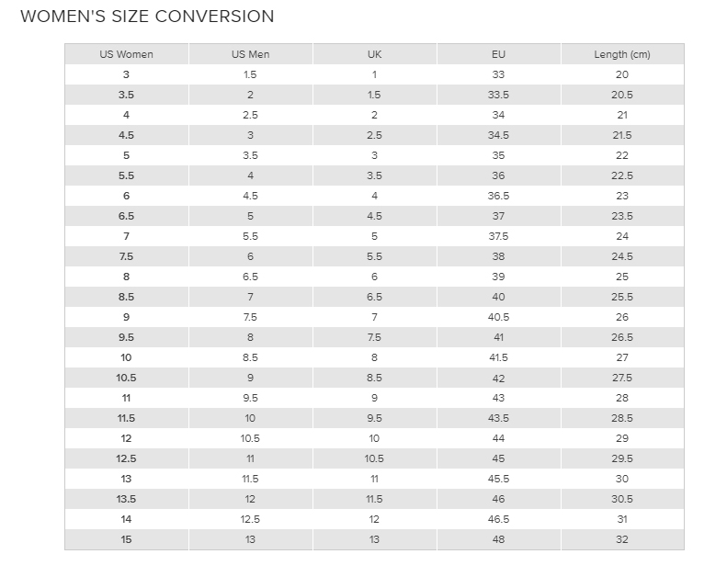
Task: Select length 29.5 cm cell
Action: point(622,458)
